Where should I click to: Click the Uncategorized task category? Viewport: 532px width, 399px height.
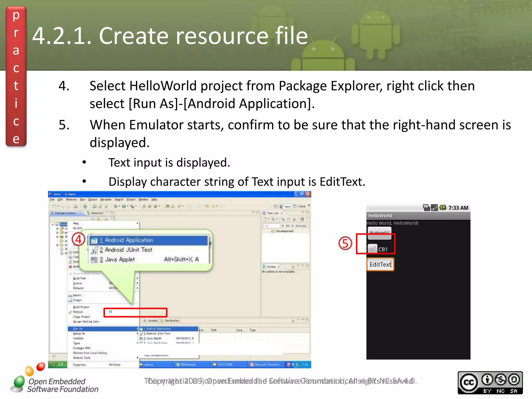tap(282, 231)
